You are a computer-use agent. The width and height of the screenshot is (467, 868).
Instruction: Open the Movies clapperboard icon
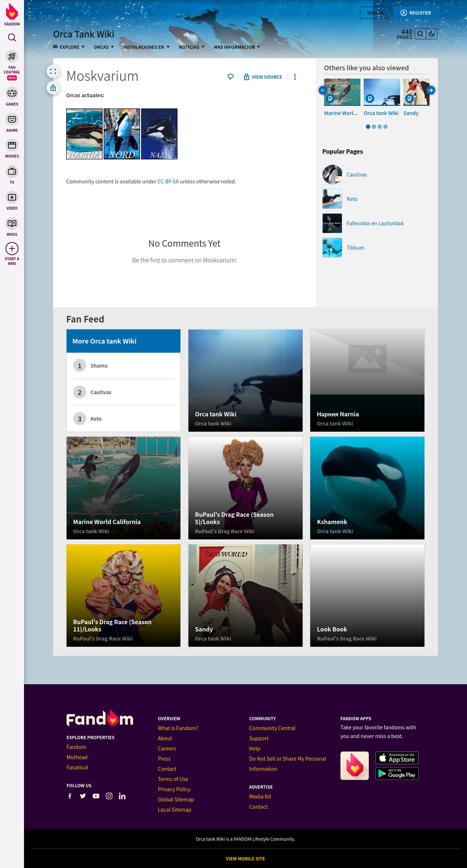[12, 145]
